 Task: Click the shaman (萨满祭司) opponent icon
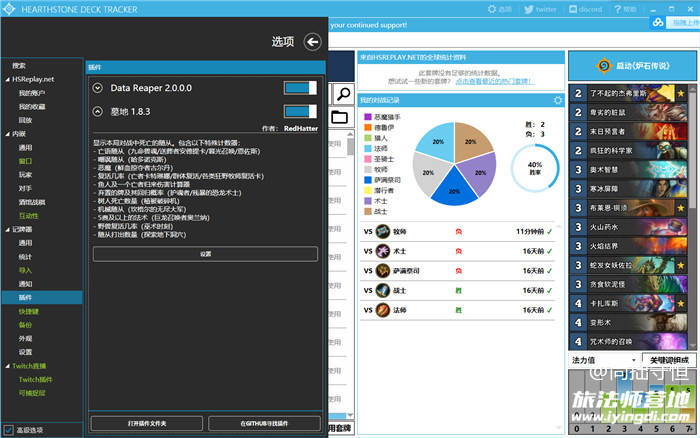pos(383,271)
